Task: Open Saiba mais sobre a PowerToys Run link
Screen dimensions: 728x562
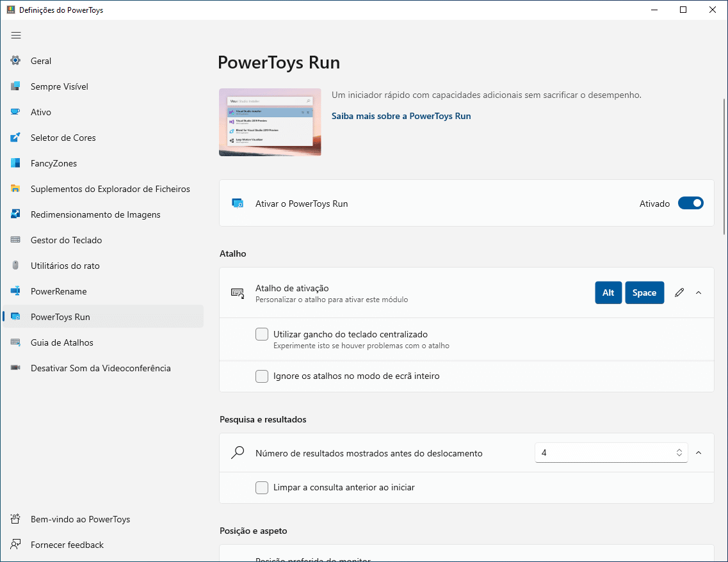Action: coord(401,116)
